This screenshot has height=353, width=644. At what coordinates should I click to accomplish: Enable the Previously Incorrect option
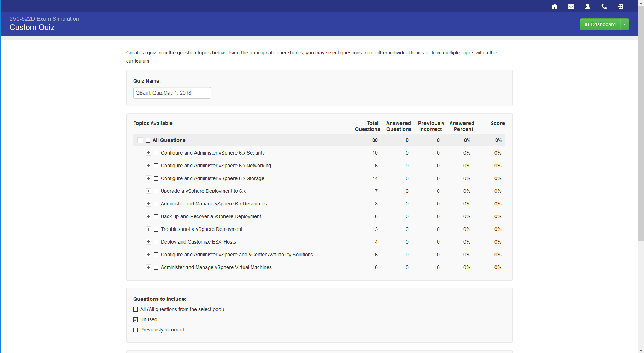135,330
